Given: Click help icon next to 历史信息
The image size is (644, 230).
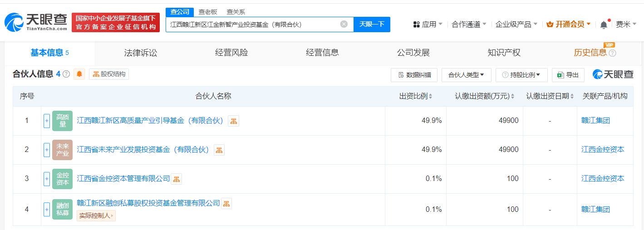Looking at the screenshot, I should pyautogui.click(x=612, y=53).
